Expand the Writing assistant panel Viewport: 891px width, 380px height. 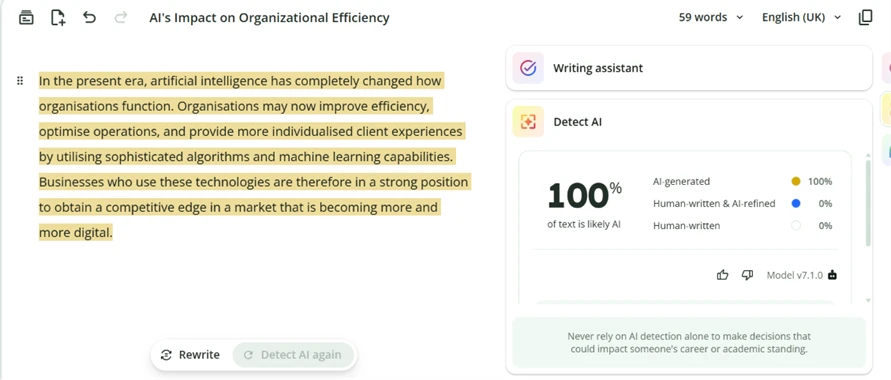pos(689,68)
